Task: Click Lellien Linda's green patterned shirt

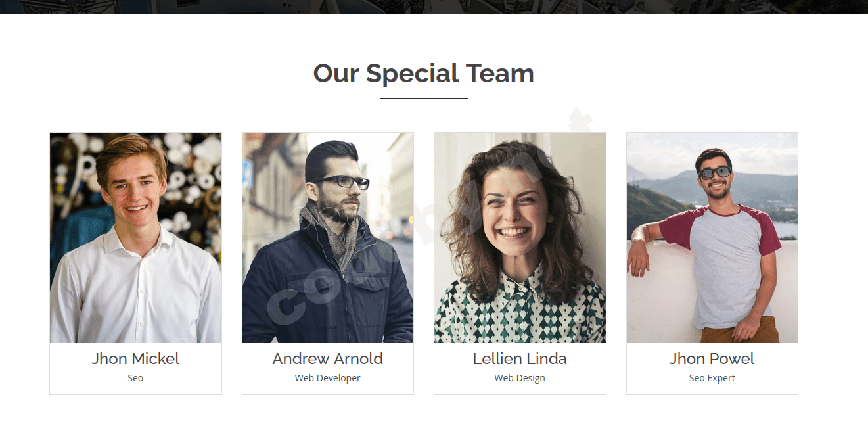Action: [x=520, y=309]
